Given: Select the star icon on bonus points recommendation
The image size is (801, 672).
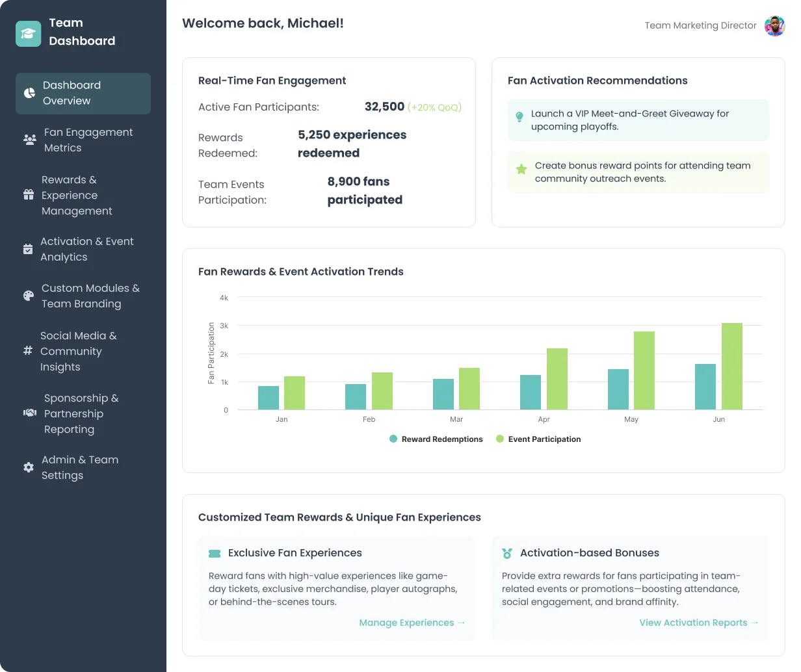Looking at the screenshot, I should (x=521, y=169).
